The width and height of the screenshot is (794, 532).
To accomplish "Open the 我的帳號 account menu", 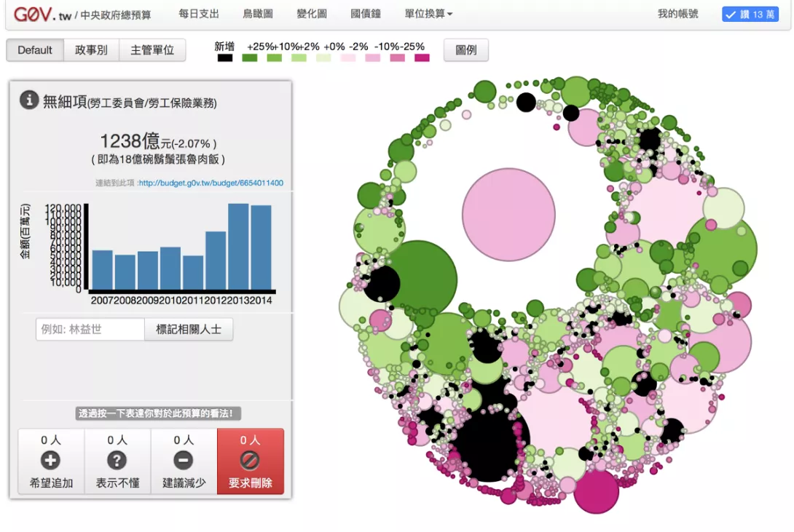I will tap(677, 14).
